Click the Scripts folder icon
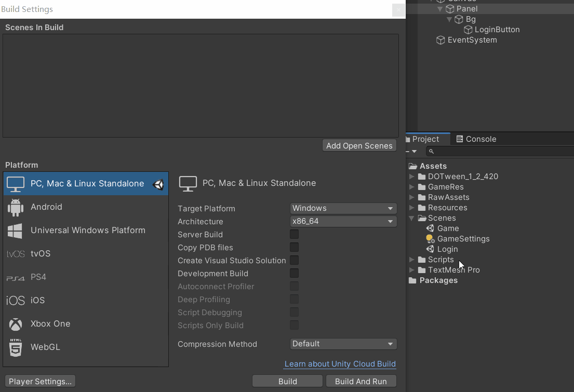The image size is (574, 392). (422, 260)
